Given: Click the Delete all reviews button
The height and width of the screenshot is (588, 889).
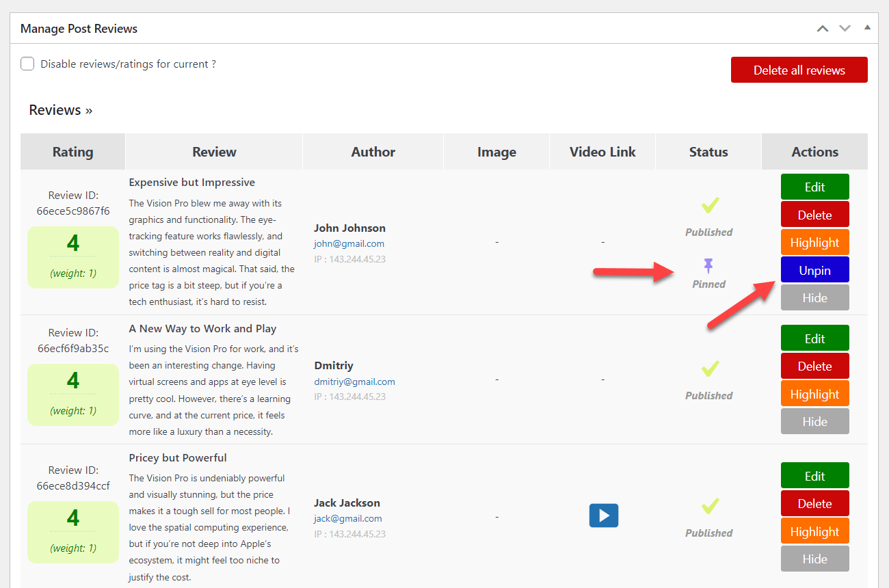Looking at the screenshot, I should coord(799,70).
